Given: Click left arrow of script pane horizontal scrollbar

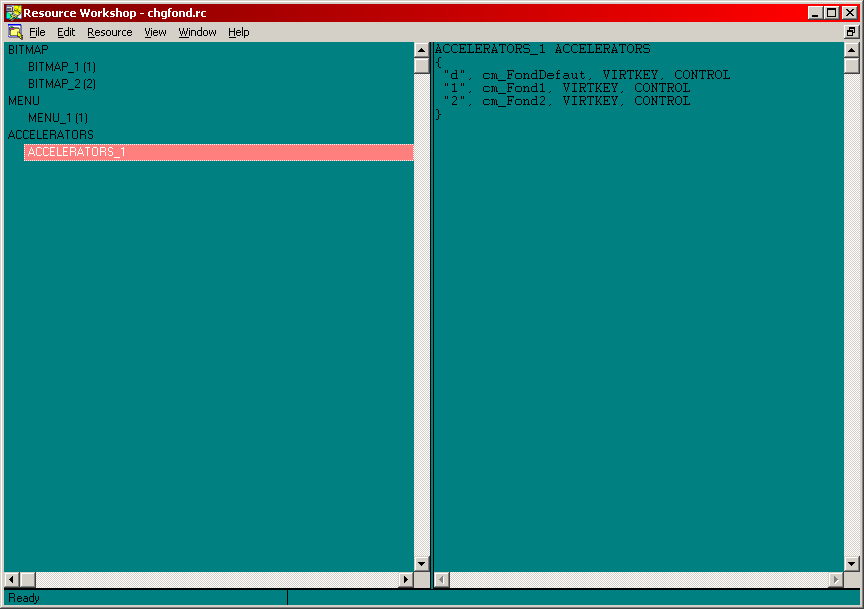Looking at the screenshot, I should click(x=441, y=580).
